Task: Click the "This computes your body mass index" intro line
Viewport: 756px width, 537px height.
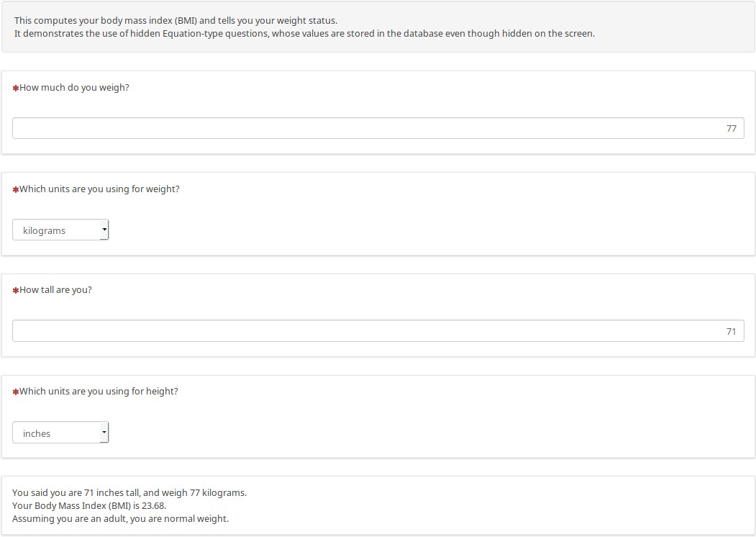Action: (x=176, y=21)
